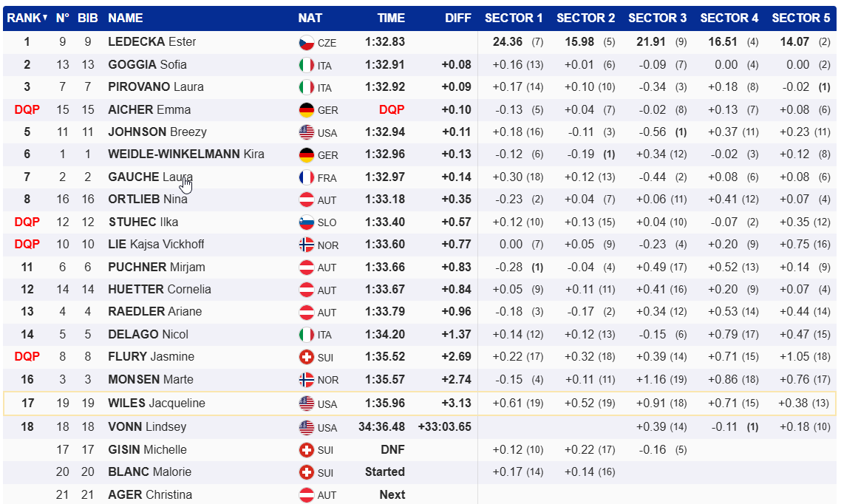Click the SECTOR 3 column header
841x504 pixels.
(x=657, y=18)
